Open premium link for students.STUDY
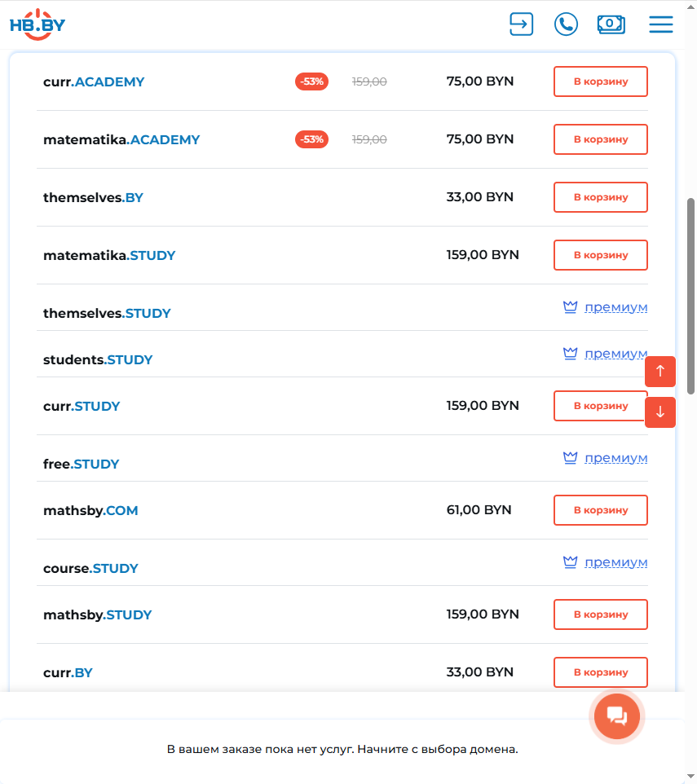This screenshot has height=784, width=697. [615, 354]
